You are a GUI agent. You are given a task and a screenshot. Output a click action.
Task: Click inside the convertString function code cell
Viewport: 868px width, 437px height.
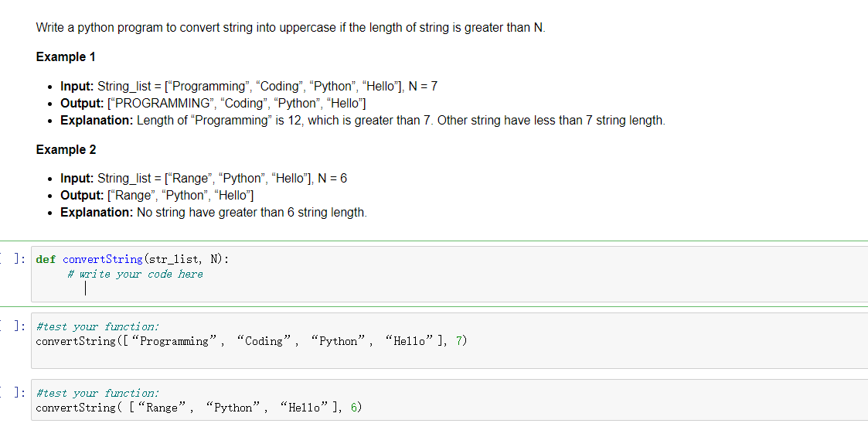450,274
